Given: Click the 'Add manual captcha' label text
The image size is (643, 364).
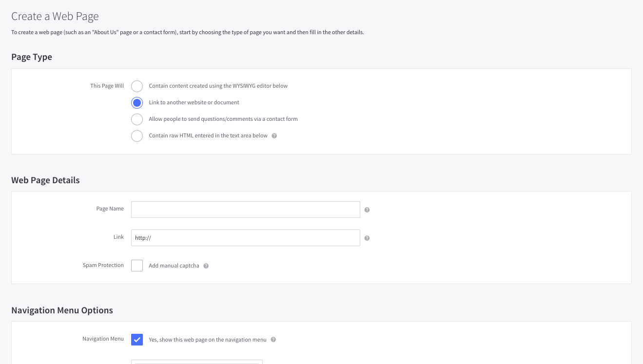Looking at the screenshot, I should coord(174,266).
